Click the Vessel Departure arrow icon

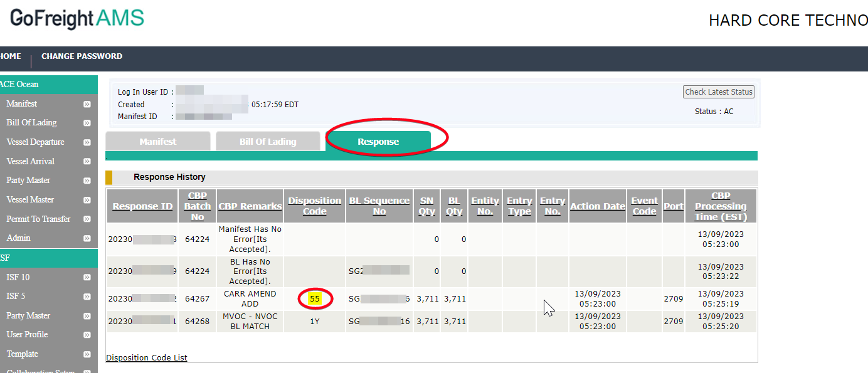coord(87,142)
